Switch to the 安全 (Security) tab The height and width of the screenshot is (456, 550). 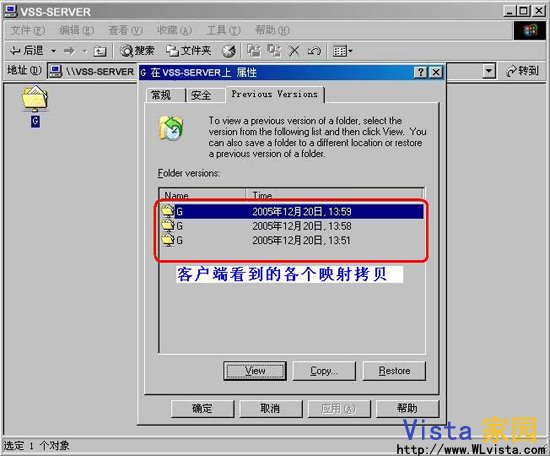tap(201, 95)
